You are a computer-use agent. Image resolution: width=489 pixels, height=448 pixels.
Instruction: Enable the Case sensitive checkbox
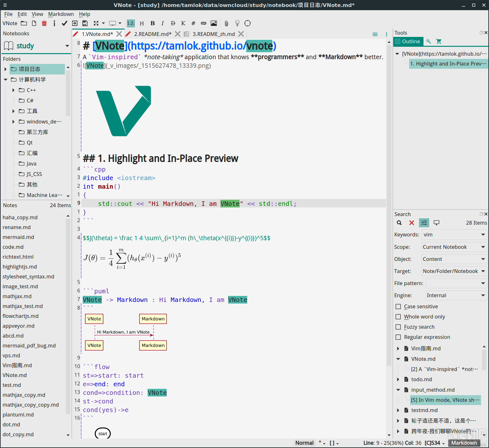pyautogui.click(x=398, y=306)
